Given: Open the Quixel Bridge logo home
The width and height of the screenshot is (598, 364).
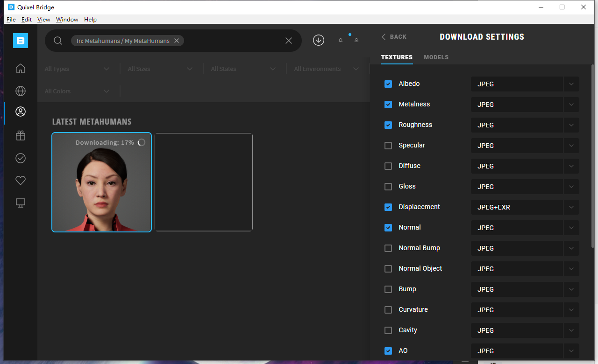Looking at the screenshot, I should pos(21,41).
